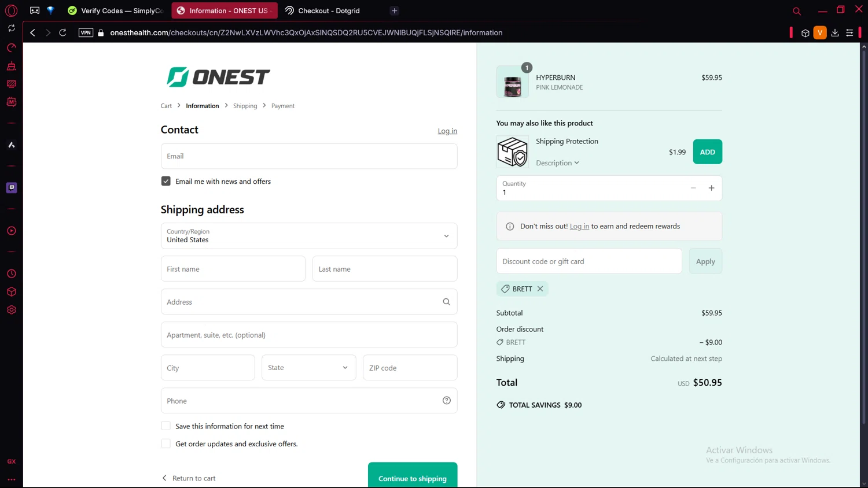Click the URL in the address bar
868x488 pixels.
click(306, 33)
